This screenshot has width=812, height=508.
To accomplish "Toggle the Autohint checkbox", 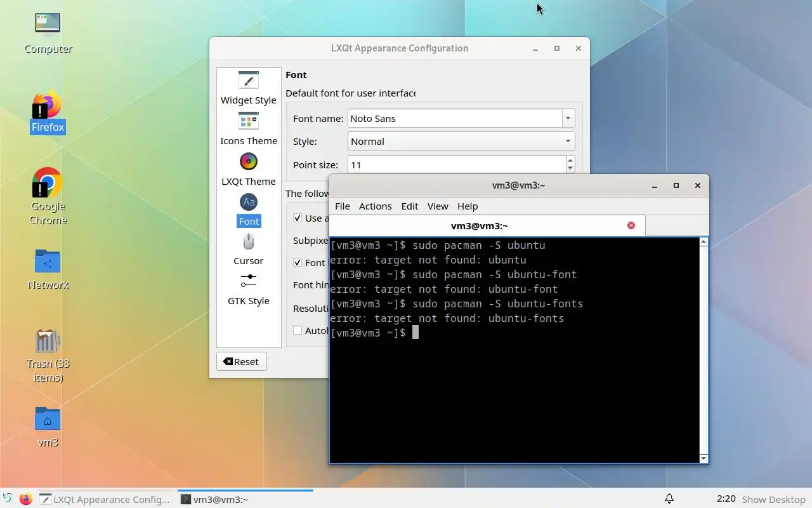I will pyautogui.click(x=298, y=330).
